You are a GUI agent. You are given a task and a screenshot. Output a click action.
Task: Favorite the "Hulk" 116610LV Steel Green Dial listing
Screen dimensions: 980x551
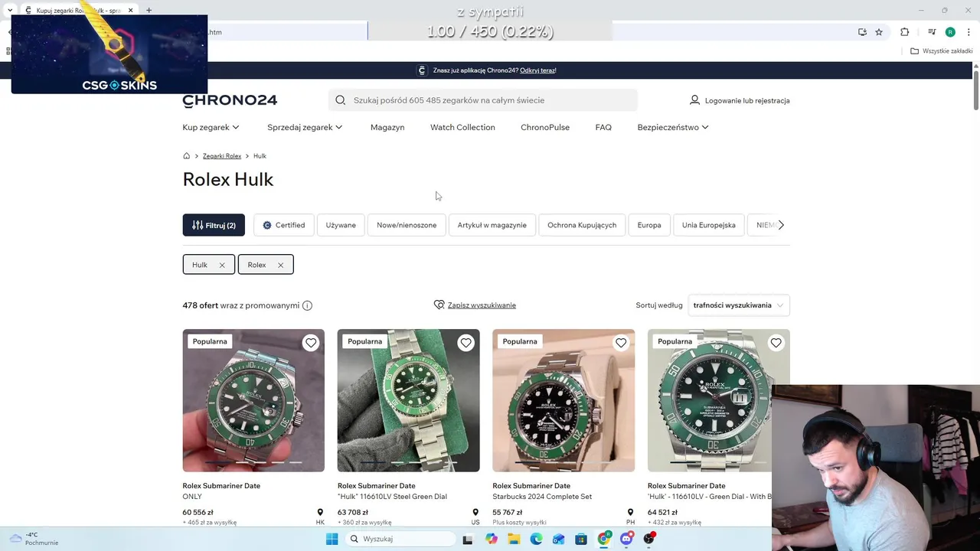465,343
